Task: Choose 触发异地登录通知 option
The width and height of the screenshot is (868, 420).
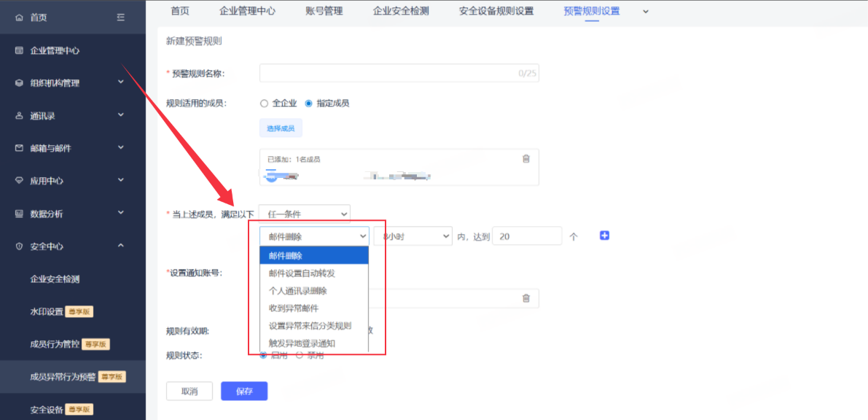Action: click(314, 343)
